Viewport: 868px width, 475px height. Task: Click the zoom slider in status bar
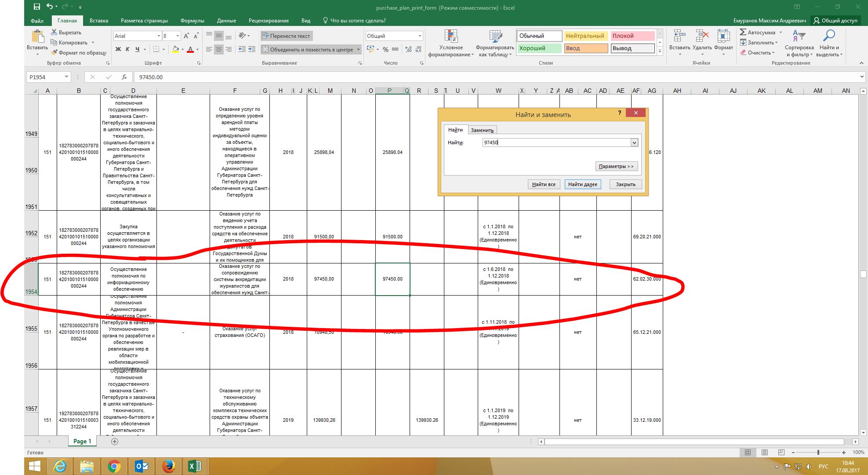point(818,452)
